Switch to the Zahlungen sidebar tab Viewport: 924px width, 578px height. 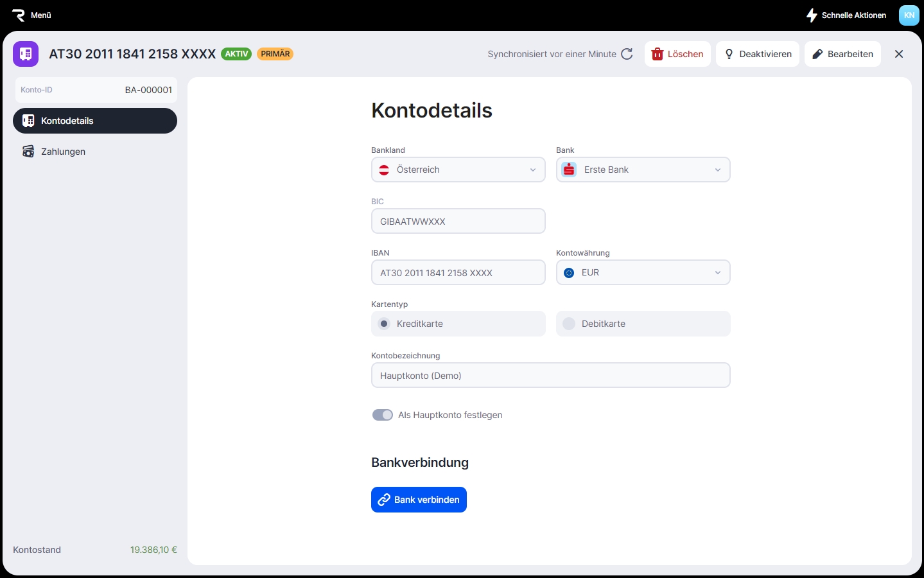coord(63,152)
